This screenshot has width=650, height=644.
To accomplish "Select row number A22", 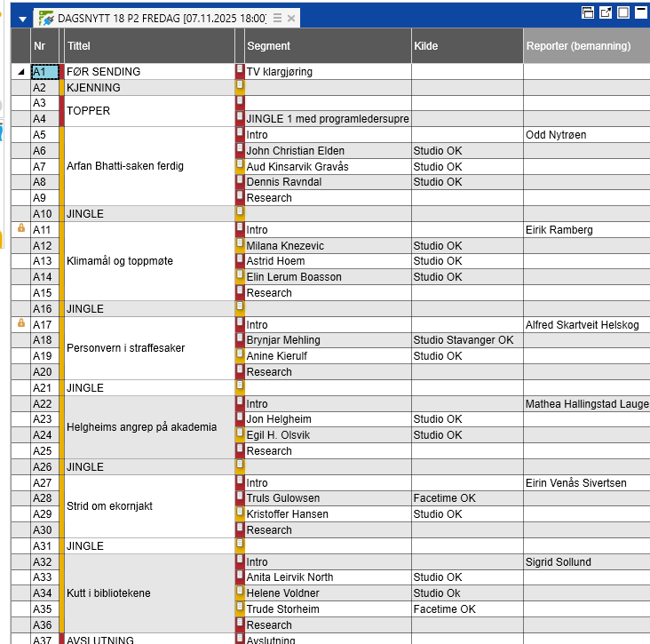I will [44, 403].
